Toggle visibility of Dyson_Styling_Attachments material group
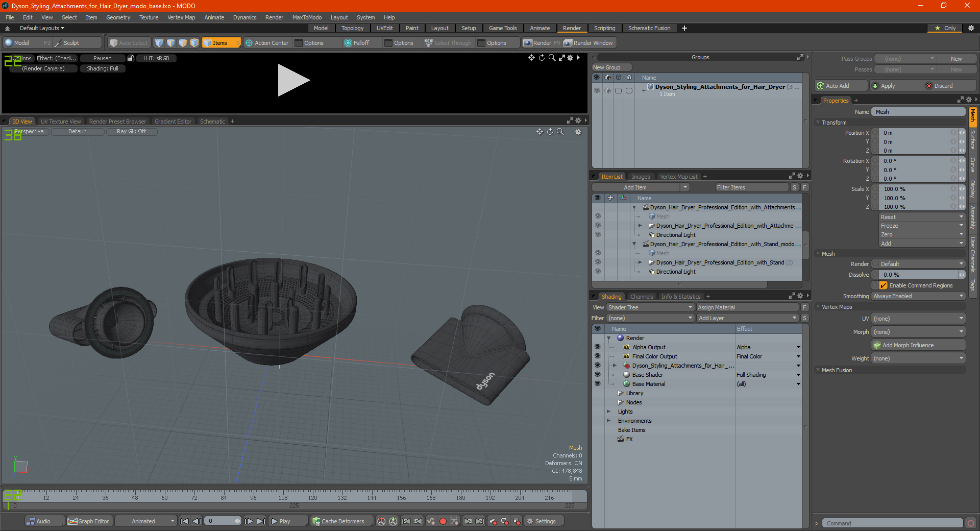 pos(597,366)
